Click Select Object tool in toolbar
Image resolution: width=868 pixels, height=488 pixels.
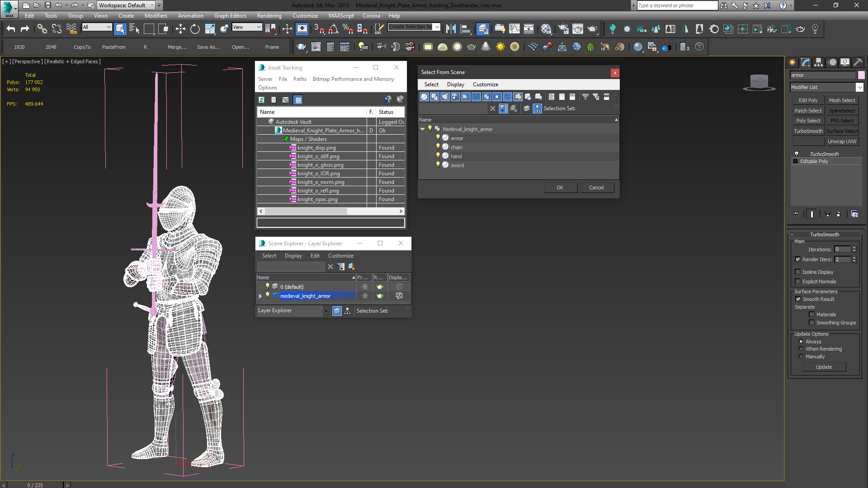click(120, 29)
